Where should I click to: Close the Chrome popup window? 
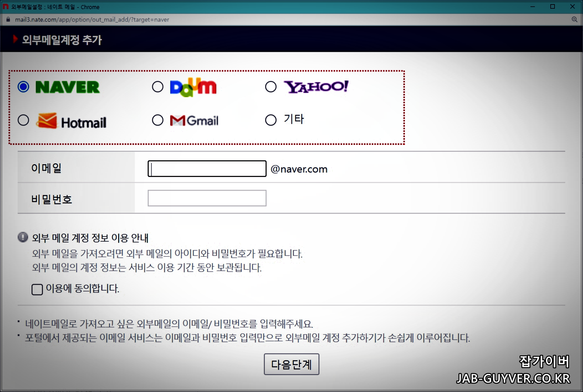(572, 6)
